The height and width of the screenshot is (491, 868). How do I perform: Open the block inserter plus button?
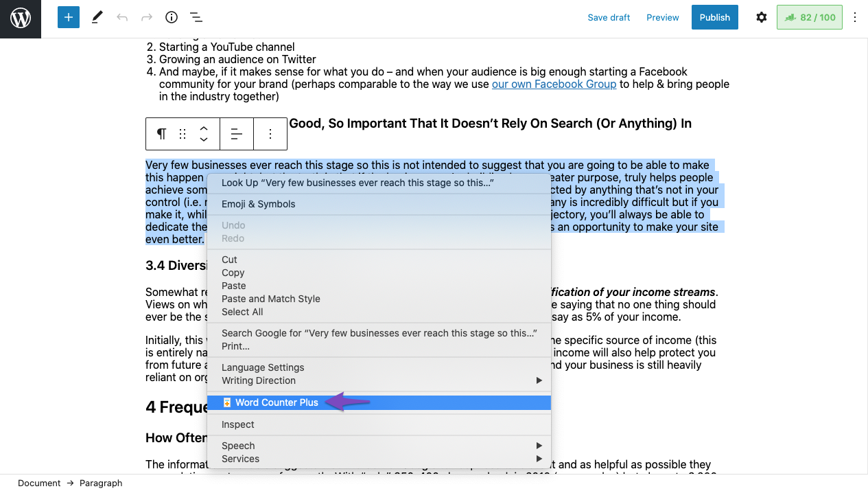[x=69, y=18]
